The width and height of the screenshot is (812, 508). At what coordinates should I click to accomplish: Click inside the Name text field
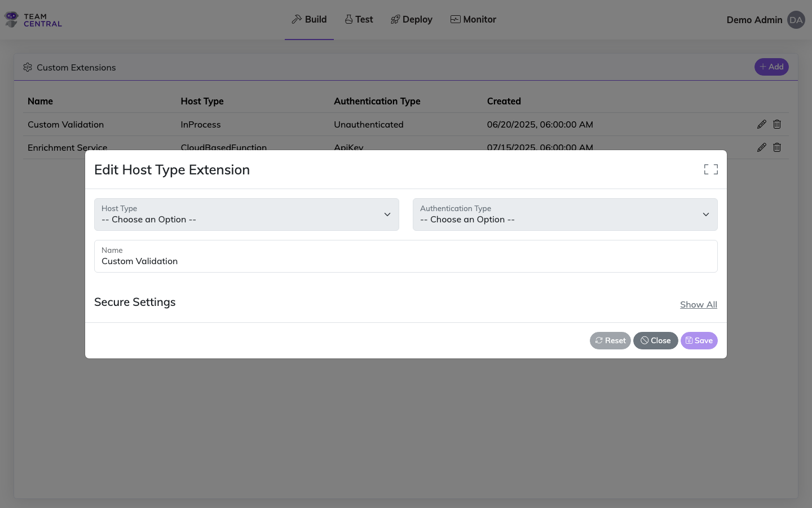(405, 261)
